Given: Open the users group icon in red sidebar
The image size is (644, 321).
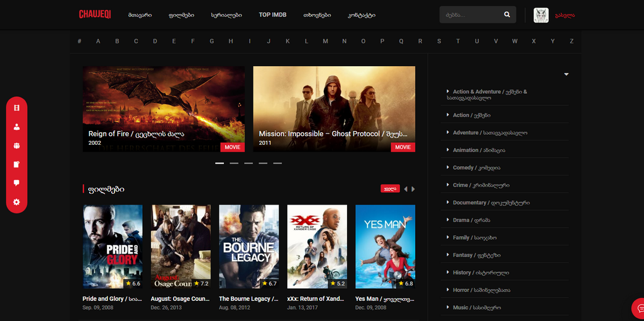Looking at the screenshot, I should [16, 146].
